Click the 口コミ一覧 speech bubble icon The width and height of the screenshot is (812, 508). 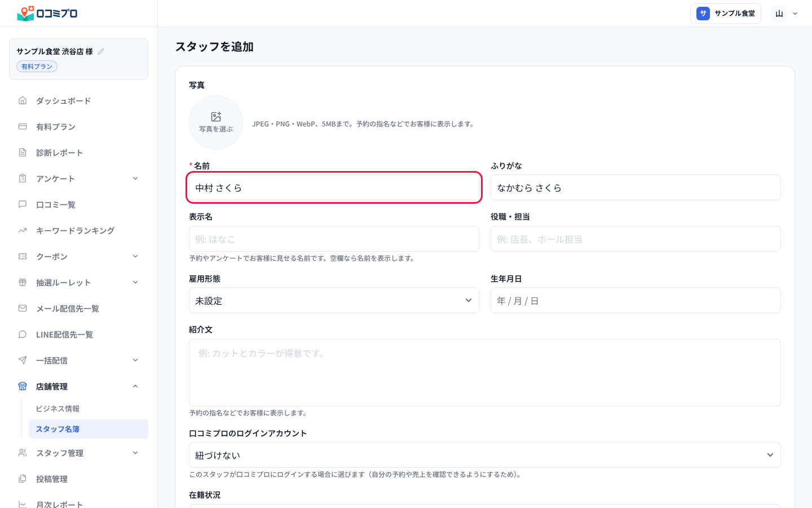(x=23, y=204)
